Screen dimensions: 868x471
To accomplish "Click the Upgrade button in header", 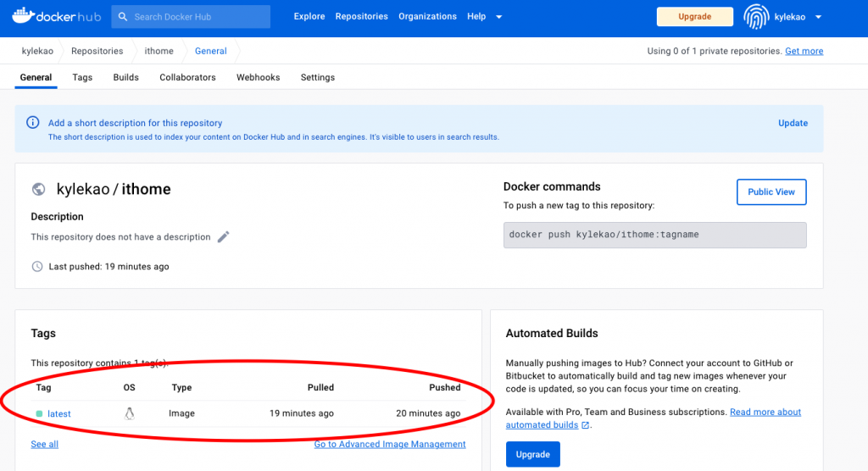I will (695, 17).
